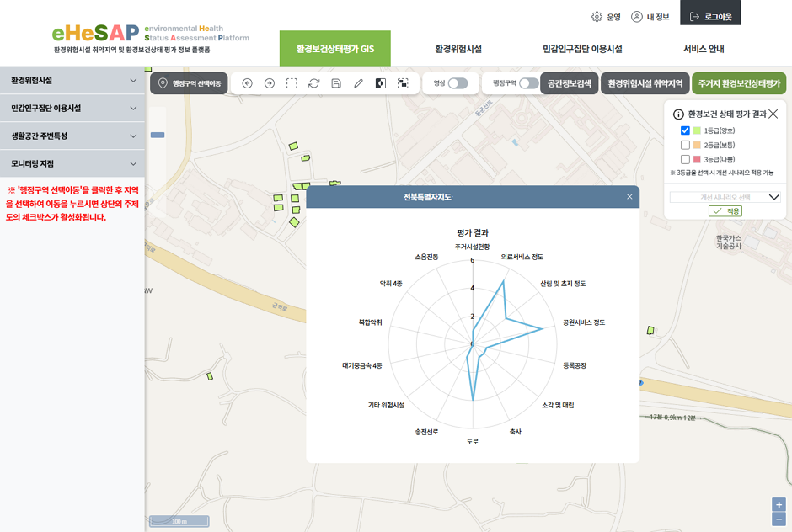
Task: Open the 환경위험시설 top menu
Action: [458, 49]
